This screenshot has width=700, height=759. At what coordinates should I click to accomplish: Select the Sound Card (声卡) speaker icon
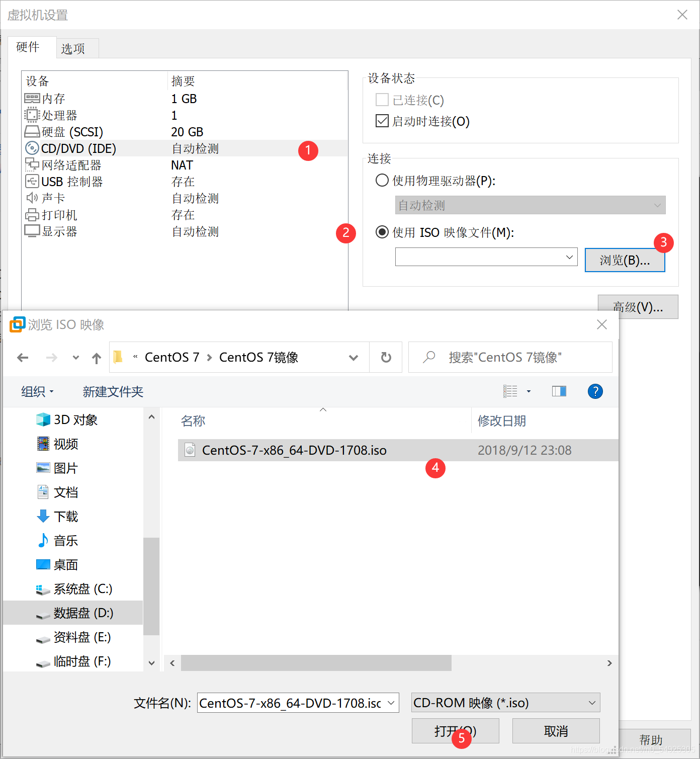pos(32,198)
